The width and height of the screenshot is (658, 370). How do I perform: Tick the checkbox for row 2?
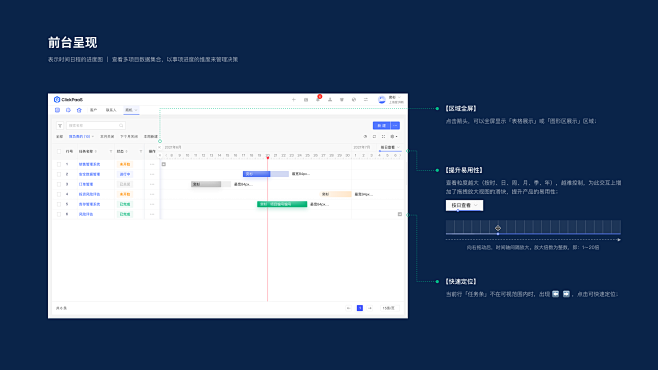point(59,174)
